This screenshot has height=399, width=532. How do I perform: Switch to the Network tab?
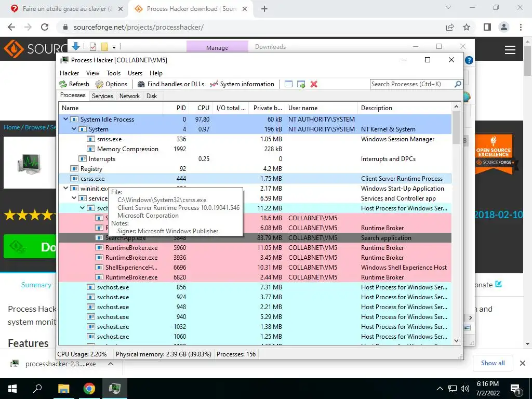point(129,96)
